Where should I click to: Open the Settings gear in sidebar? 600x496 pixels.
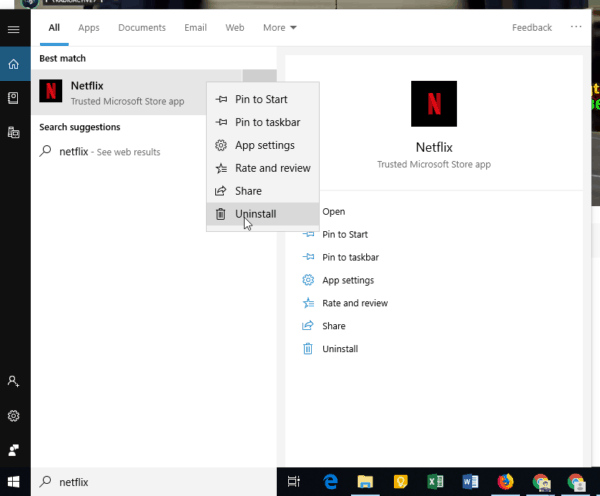(x=14, y=416)
